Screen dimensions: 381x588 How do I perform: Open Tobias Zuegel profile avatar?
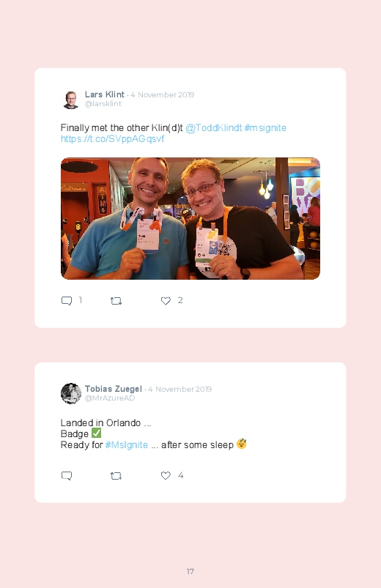(70, 393)
